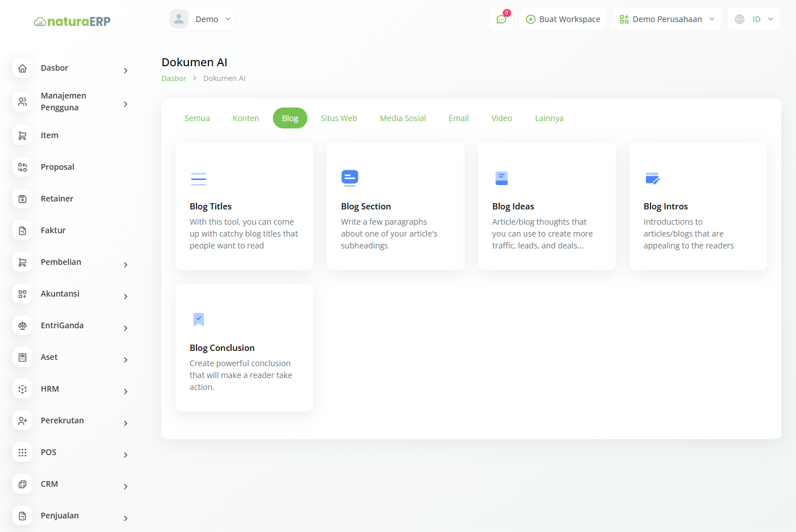796x532 pixels.
Task: Follow the Dasbor breadcrumb link
Action: [x=174, y=79]
